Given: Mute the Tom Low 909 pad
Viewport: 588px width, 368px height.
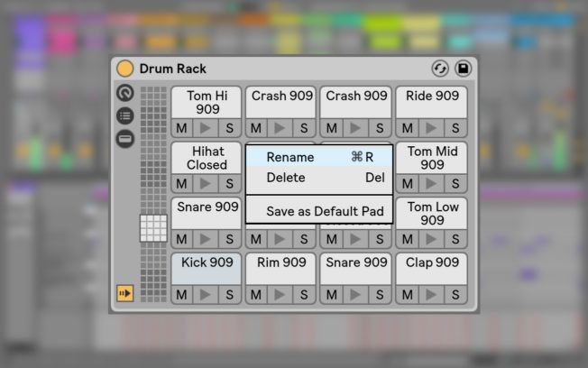Looking at the screenshot, I should coord(408,239).
